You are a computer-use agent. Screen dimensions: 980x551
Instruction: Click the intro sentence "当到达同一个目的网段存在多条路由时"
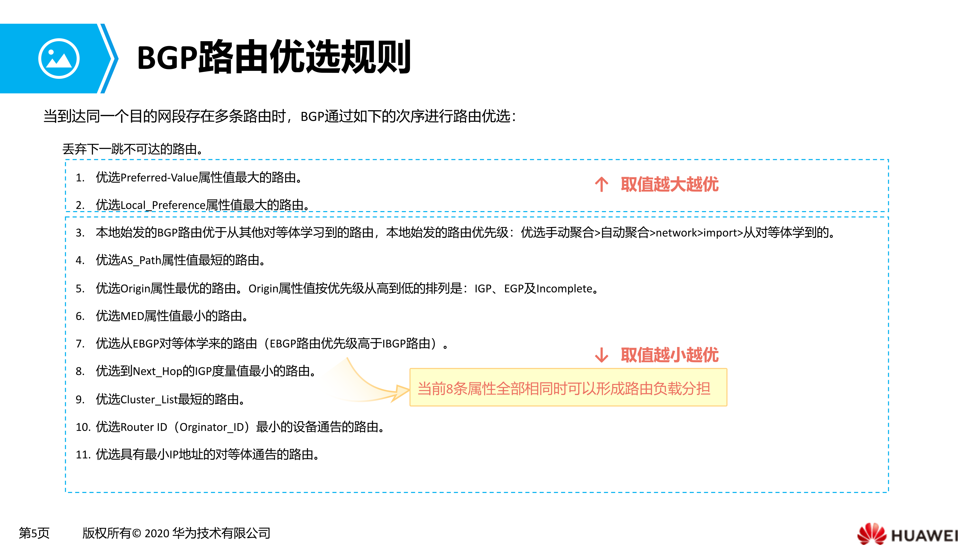coord(165,116)
